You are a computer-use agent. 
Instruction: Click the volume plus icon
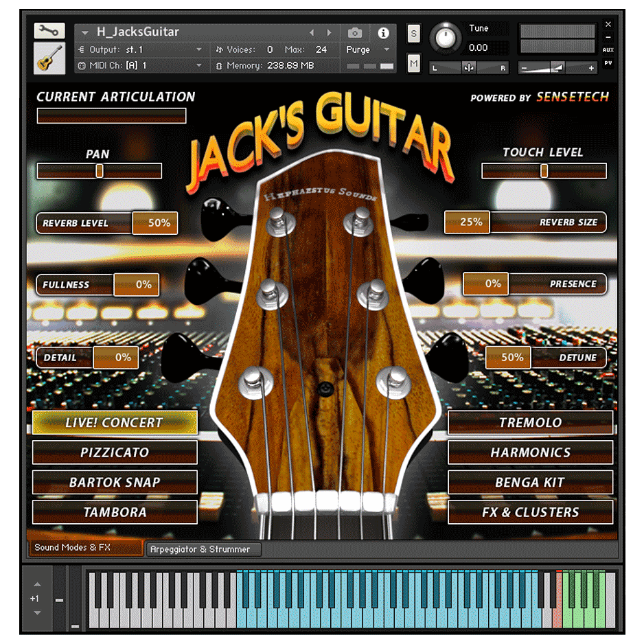pos(591,68)
